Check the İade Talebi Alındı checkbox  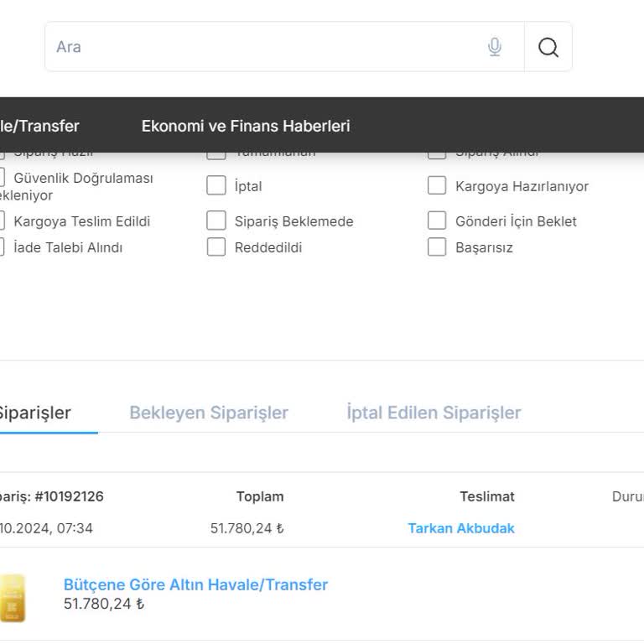(3, 247)
